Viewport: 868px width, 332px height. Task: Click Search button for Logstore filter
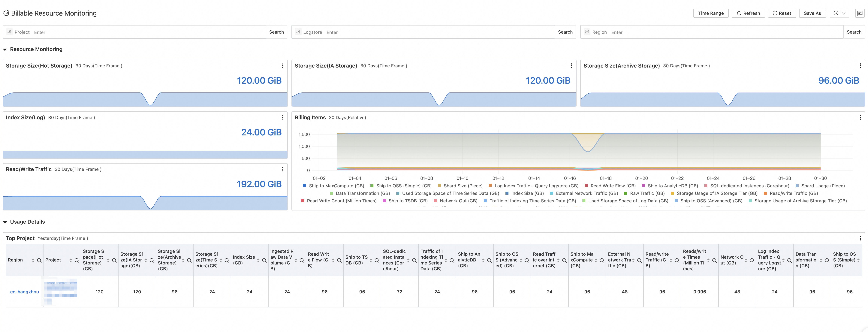565,32
